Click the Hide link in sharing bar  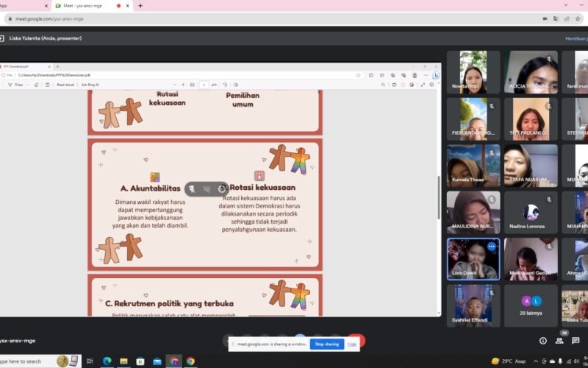(352, 344)
